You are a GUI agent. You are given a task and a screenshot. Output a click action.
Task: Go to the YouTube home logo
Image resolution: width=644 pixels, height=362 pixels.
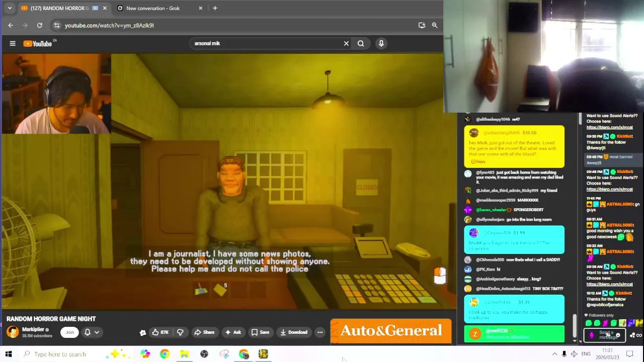pyautogui.click(x=38, y=43)
